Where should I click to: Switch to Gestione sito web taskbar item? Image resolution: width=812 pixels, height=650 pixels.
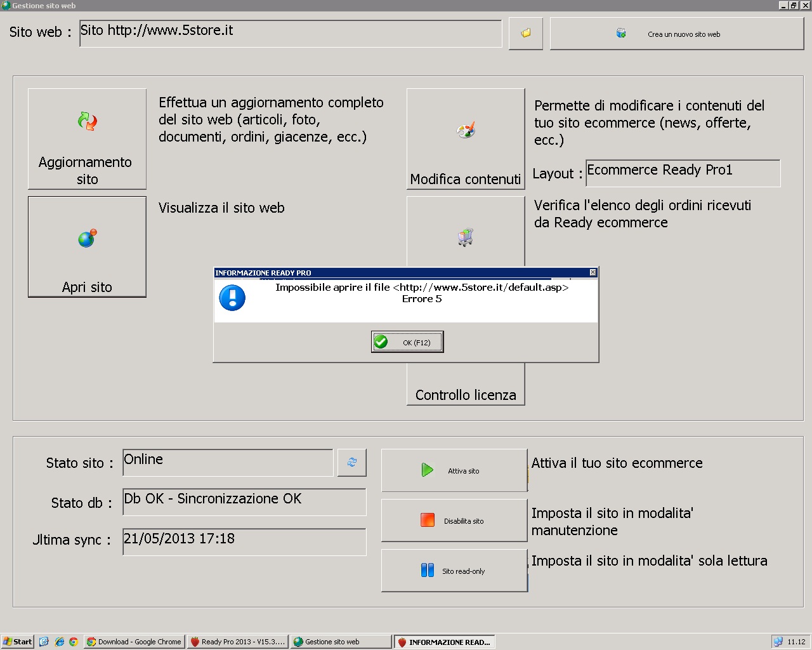[341, 642]
